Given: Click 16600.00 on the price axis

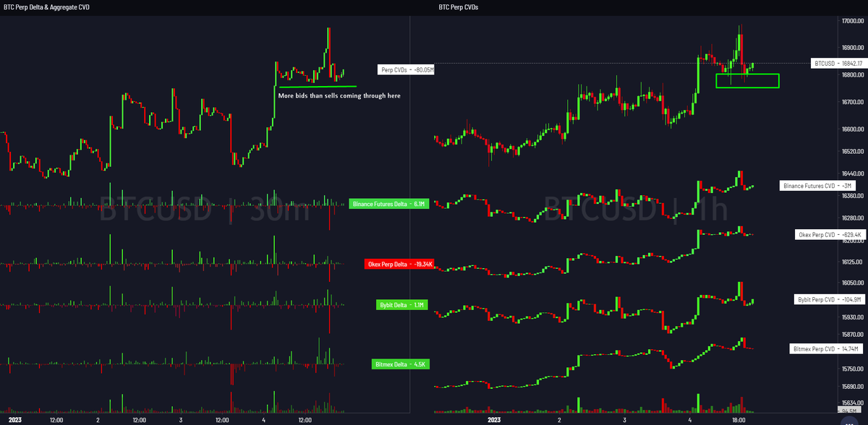Looking at the screenshot, I should pos(854,129).
